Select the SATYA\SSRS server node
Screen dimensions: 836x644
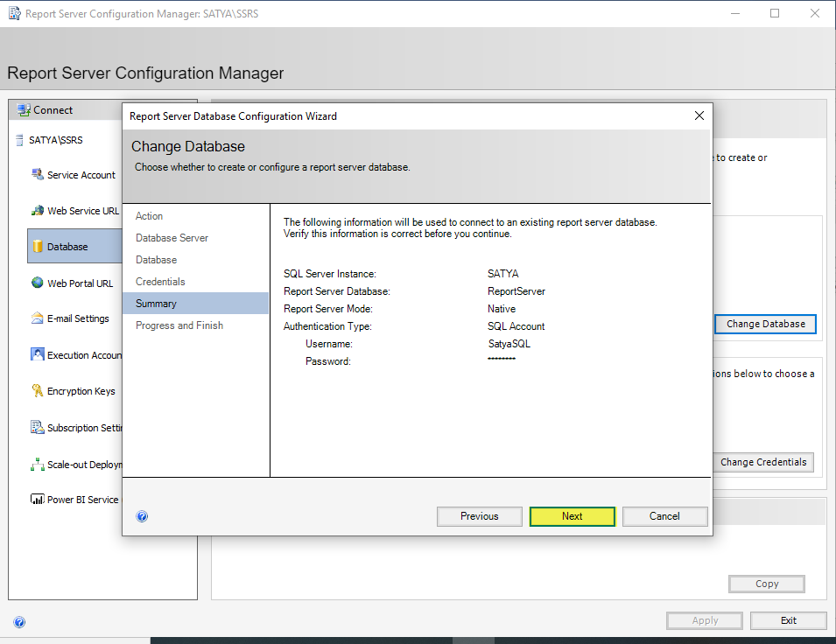(x=56, y=140)
